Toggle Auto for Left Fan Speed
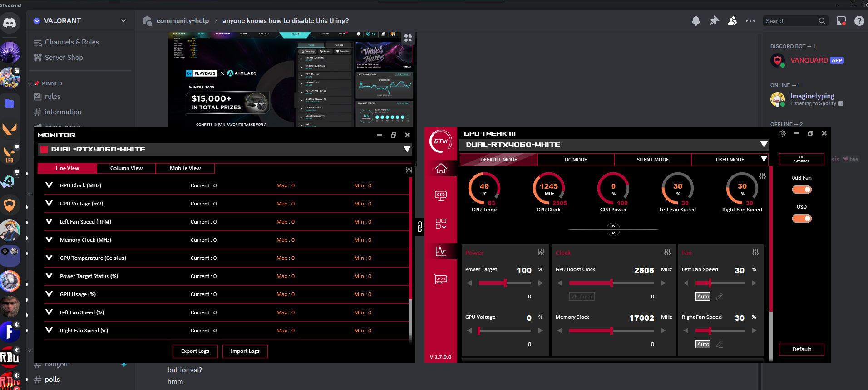This screenshot has height=390, width=868. point(703,297)
